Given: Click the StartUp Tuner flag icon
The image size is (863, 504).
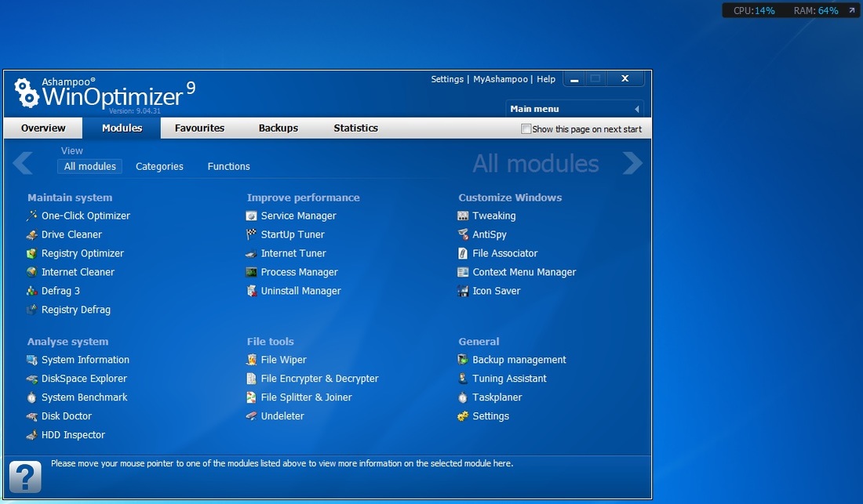Looking at the screenshot, I should pos(252,234).
